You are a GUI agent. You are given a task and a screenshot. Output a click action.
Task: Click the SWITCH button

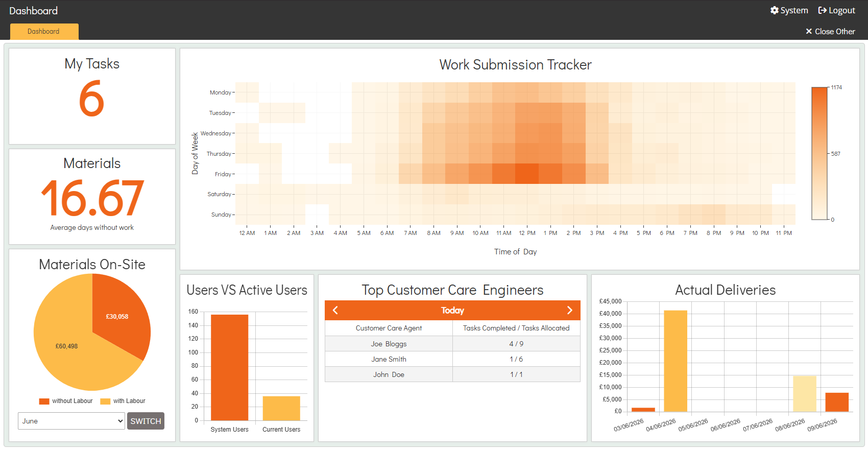(146, 421)
